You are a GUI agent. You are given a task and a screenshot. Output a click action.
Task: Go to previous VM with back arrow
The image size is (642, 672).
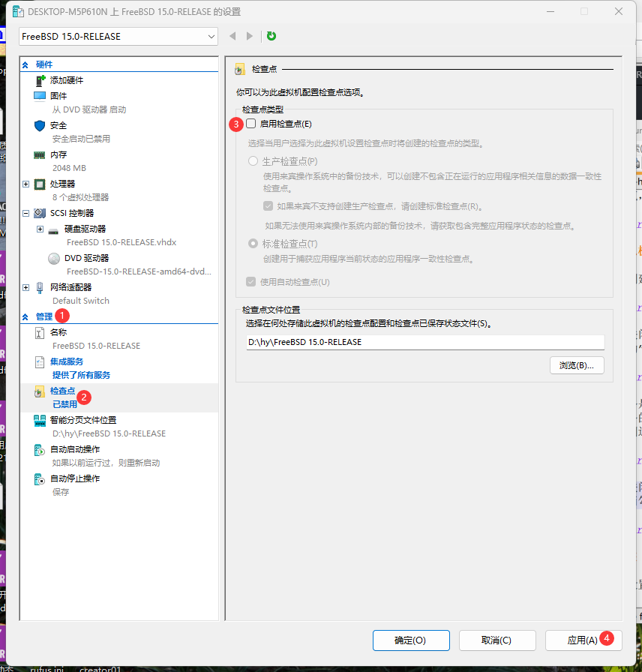click(232, 36)
